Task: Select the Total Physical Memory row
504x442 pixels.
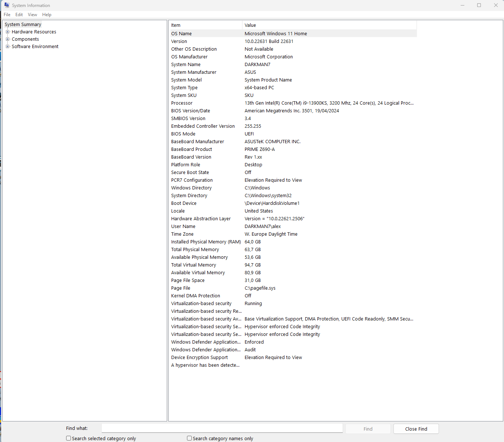Action: point(293,250)
